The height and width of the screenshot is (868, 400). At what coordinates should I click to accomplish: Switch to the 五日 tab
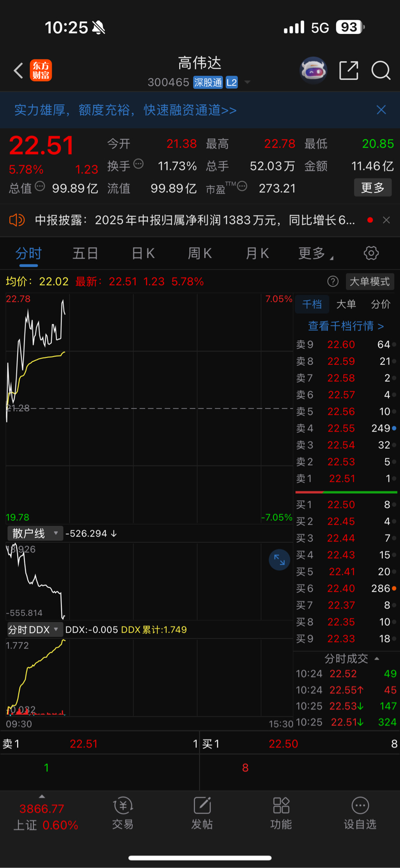pyautogui.click(x=85, y=253)
